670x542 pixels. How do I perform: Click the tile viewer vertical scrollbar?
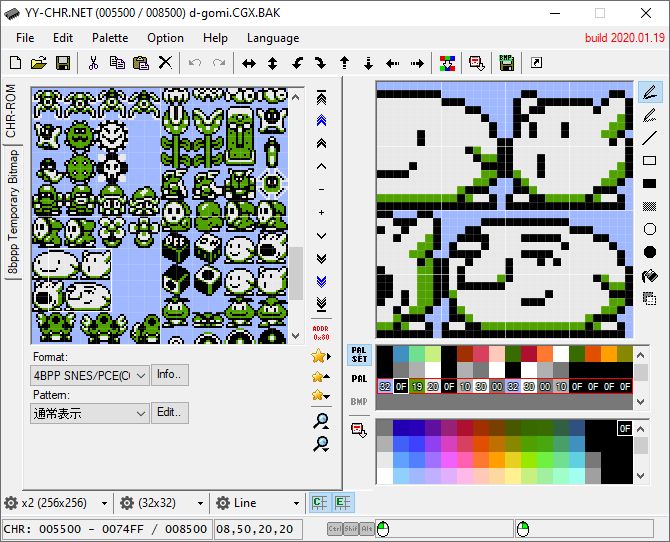[296, 216]
